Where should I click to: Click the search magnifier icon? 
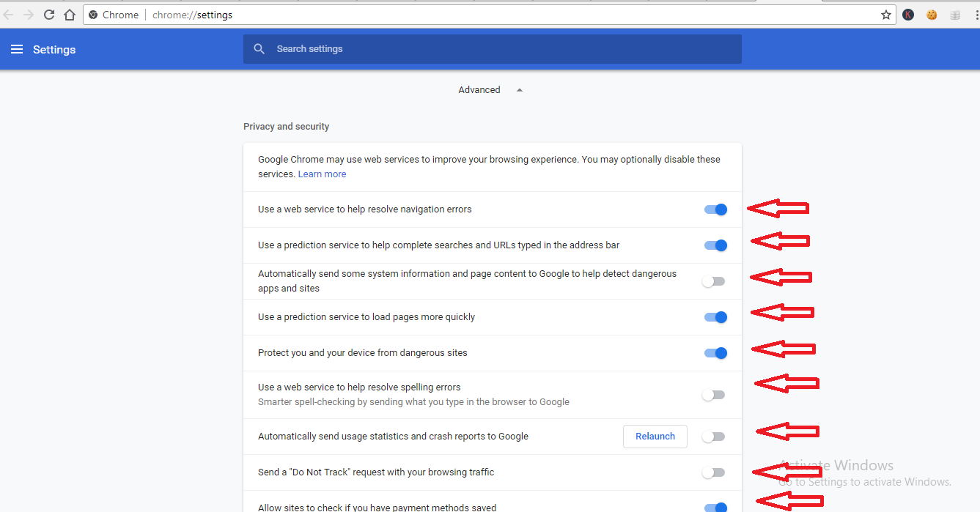coord(259,49)
